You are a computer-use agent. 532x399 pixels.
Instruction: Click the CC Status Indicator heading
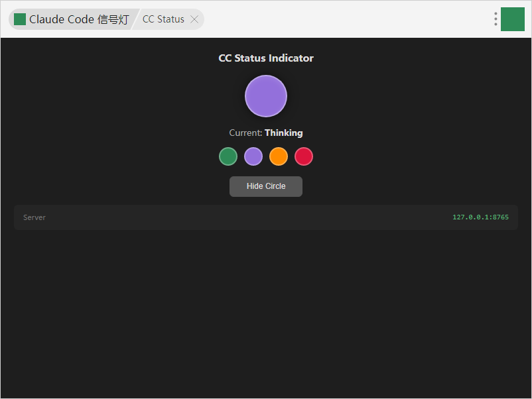(x=266, y=58)
